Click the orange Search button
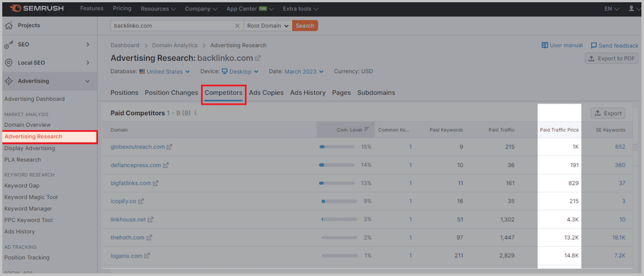 (305, 26)
